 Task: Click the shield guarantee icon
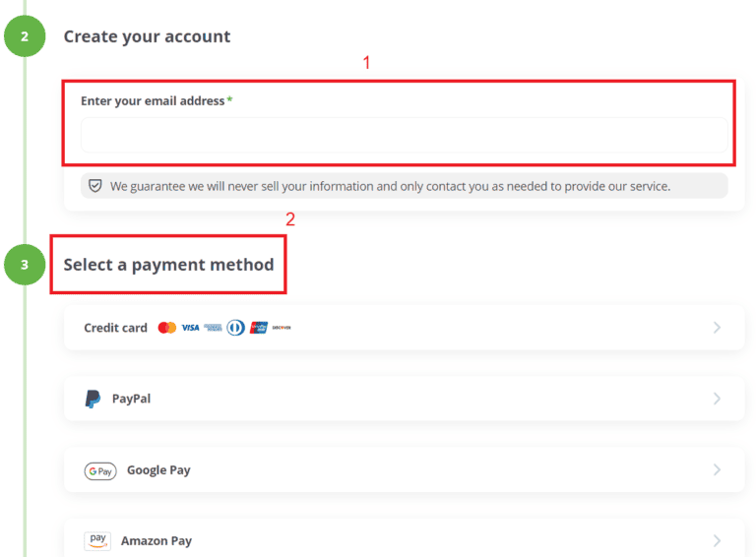pos(95,186)
